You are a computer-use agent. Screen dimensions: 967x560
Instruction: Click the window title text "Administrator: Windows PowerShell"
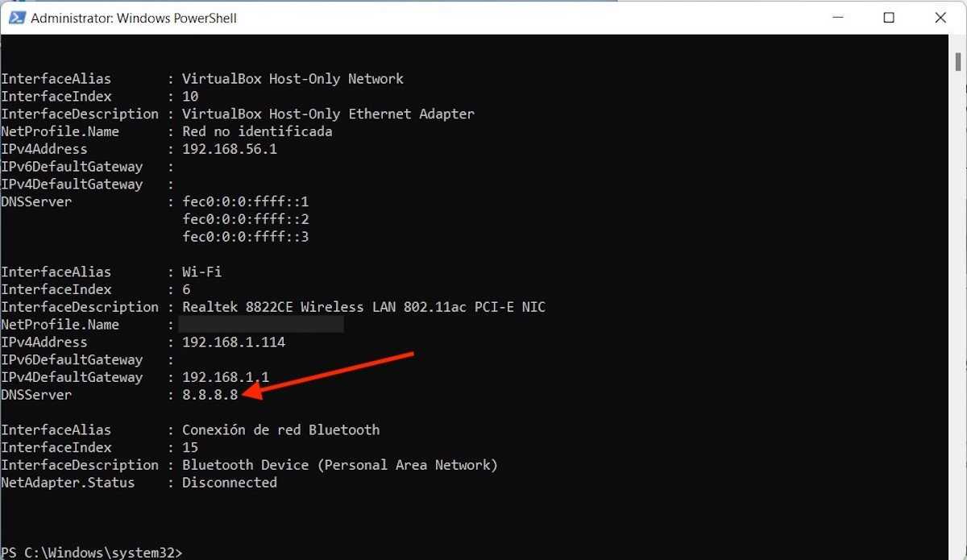[134, 18]
